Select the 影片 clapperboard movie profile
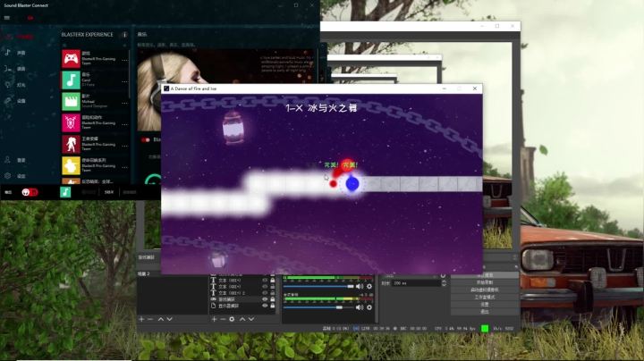This screenshot has width=644, height=361. (71, 101)
